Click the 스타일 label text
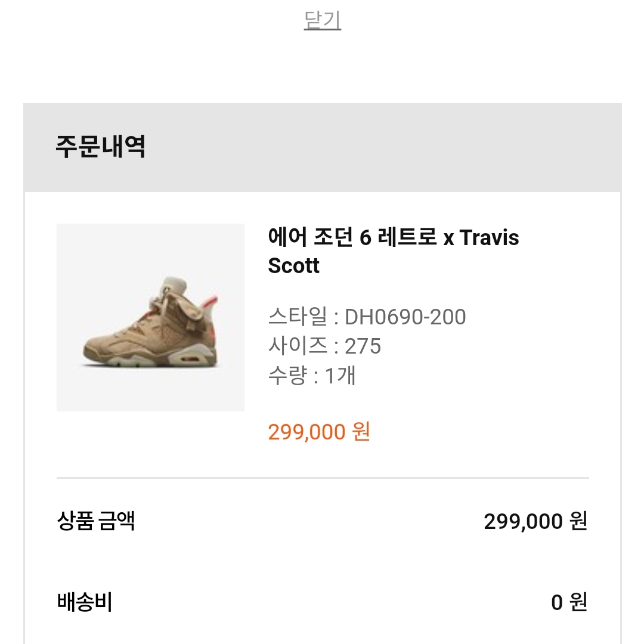644x644 pixels. (298, 317)
